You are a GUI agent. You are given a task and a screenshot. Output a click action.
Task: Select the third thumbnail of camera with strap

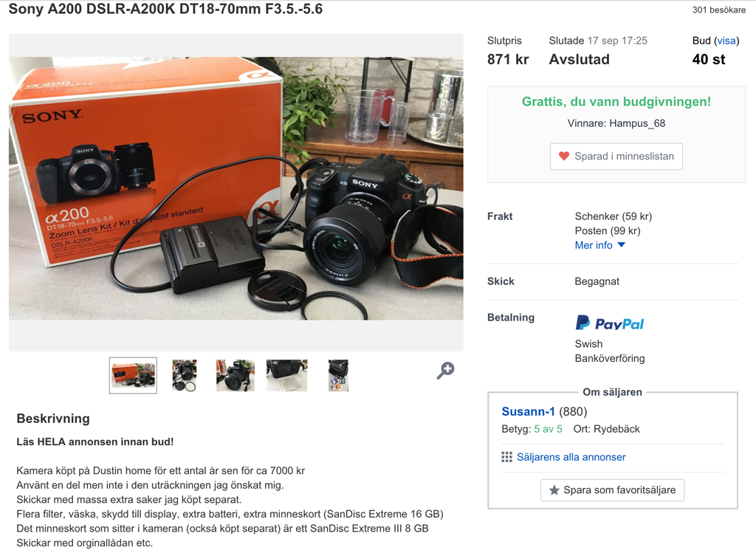[236, 375]
